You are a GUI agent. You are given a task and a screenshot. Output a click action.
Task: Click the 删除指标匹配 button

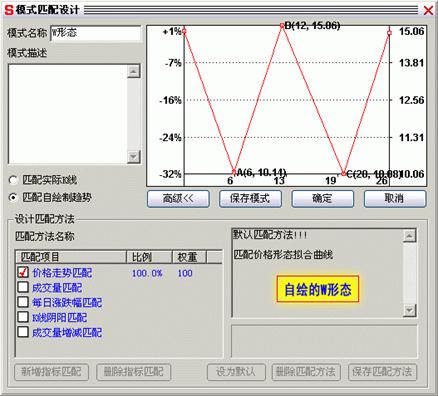134,372
